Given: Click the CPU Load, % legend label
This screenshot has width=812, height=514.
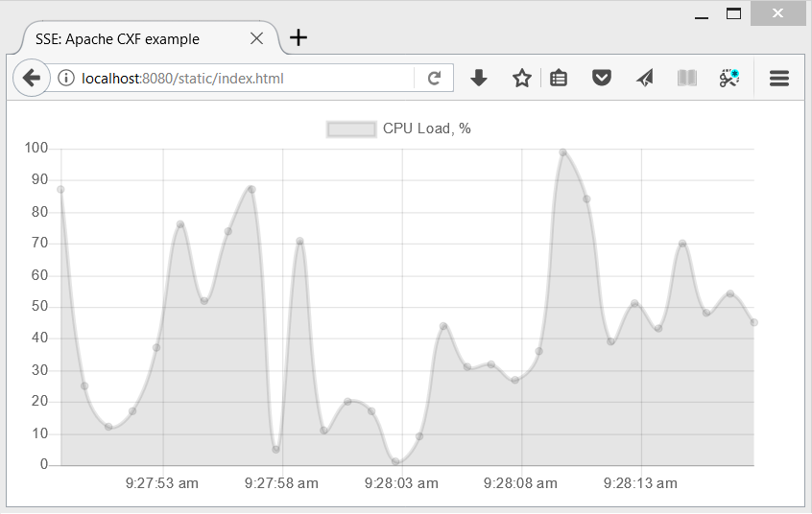Looking at the screenshot, I should tap(427, 128).
